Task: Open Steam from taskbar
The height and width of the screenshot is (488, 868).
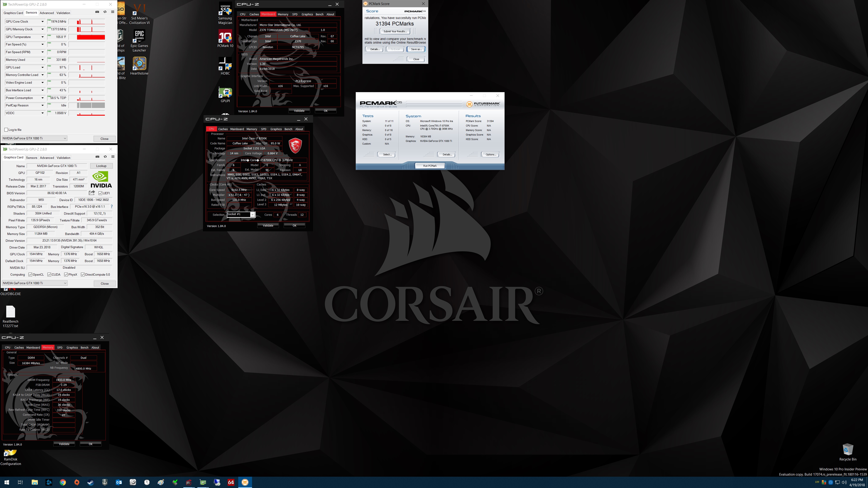Action: tap(91, 482)
